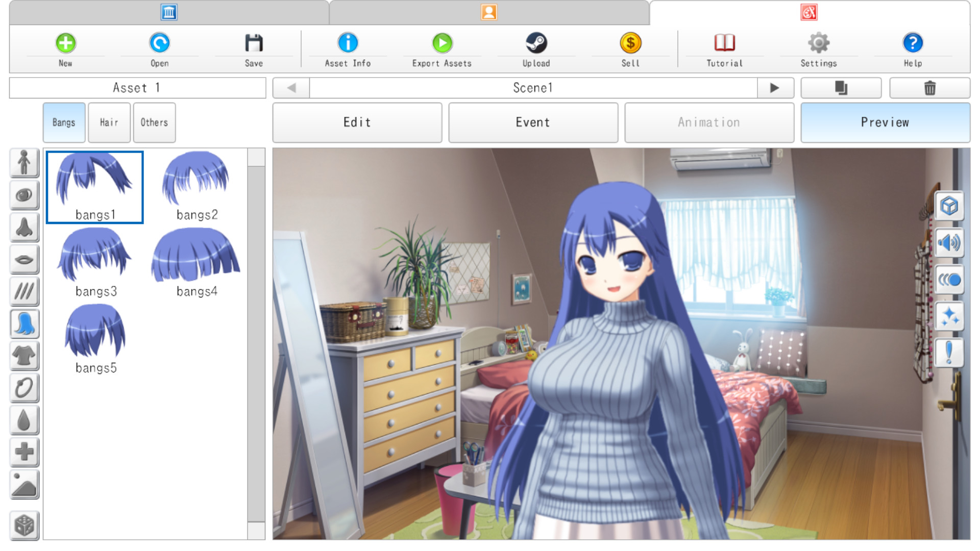Switch to the Hair tab

(x=109, y=122)
